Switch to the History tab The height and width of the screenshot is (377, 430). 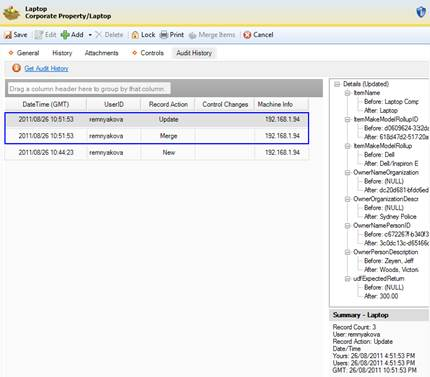coord(62,53)
